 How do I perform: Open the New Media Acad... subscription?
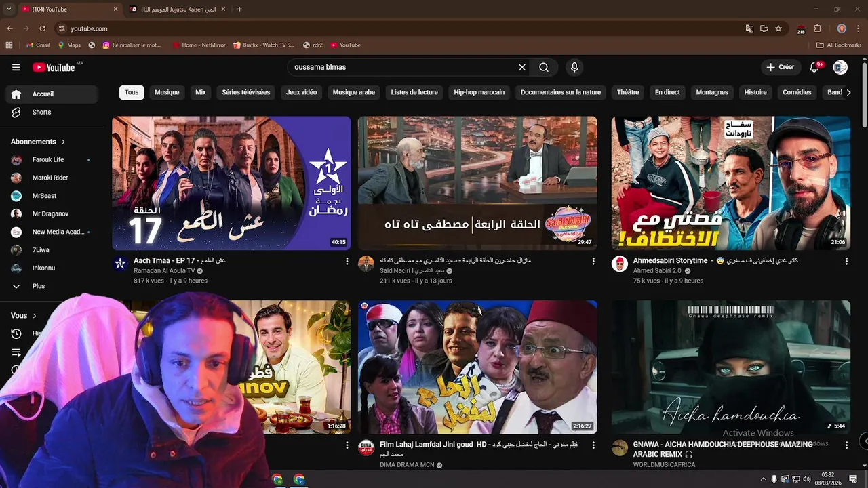(x=52, y=232)
